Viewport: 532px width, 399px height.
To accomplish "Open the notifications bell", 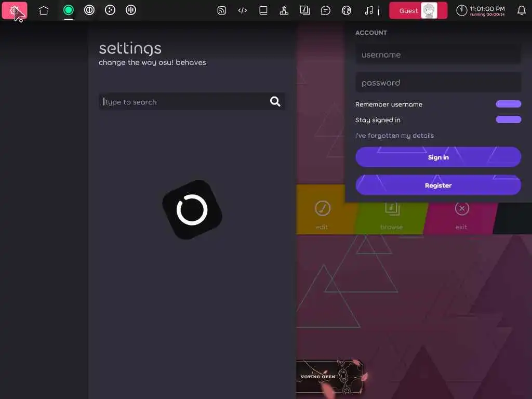I will click(522, 10).
